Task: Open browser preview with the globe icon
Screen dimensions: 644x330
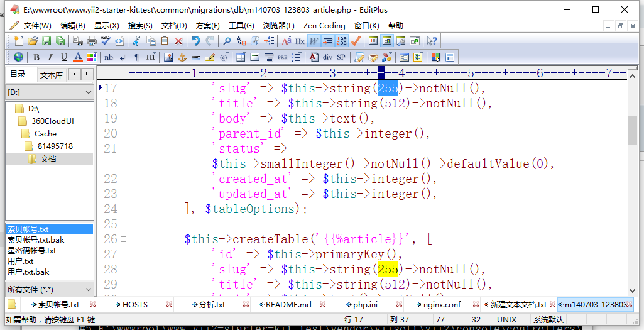Action: (18, 57)
